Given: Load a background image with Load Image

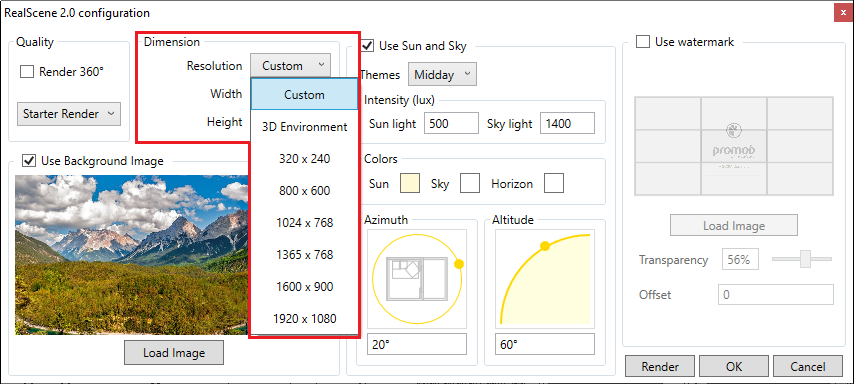Looking at the screenshot, I should tap(174, 353).
